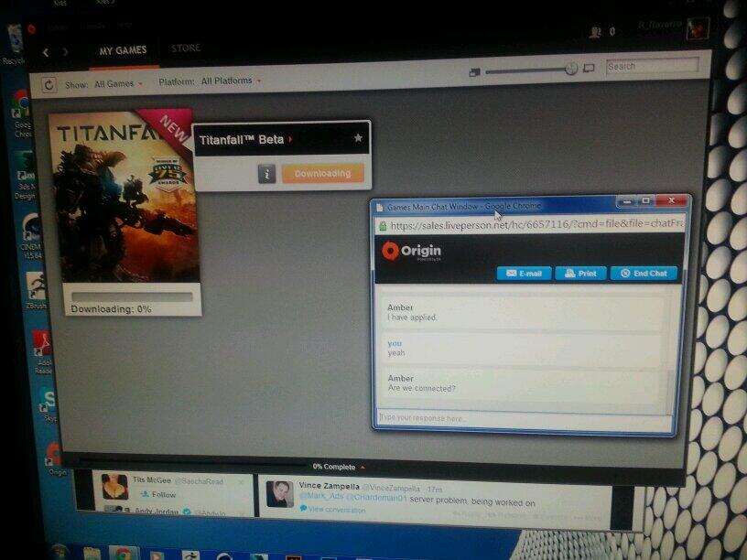Viewport: 747px width, 560px height.
Task: Click the Titanfall box art thumbnail
Action: [125, 197]
